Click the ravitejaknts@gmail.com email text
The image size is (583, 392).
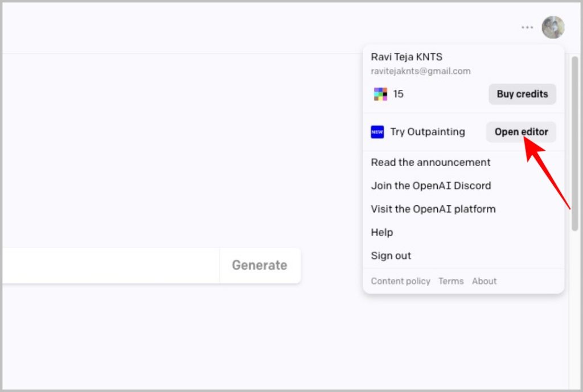click(x=421, y=71)
